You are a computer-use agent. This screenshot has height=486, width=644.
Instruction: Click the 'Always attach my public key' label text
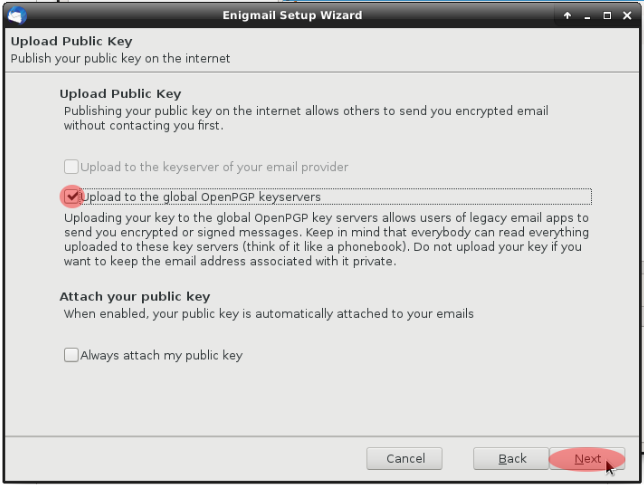pos(161,355)
